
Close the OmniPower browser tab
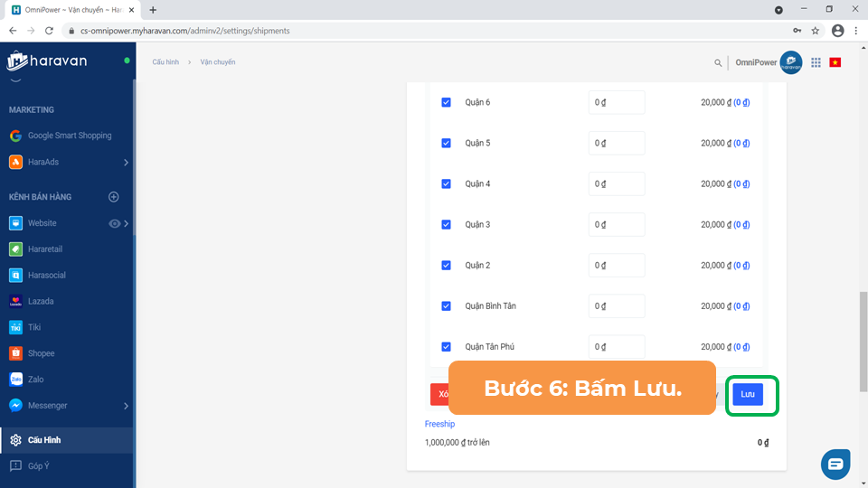pos(131,10)
